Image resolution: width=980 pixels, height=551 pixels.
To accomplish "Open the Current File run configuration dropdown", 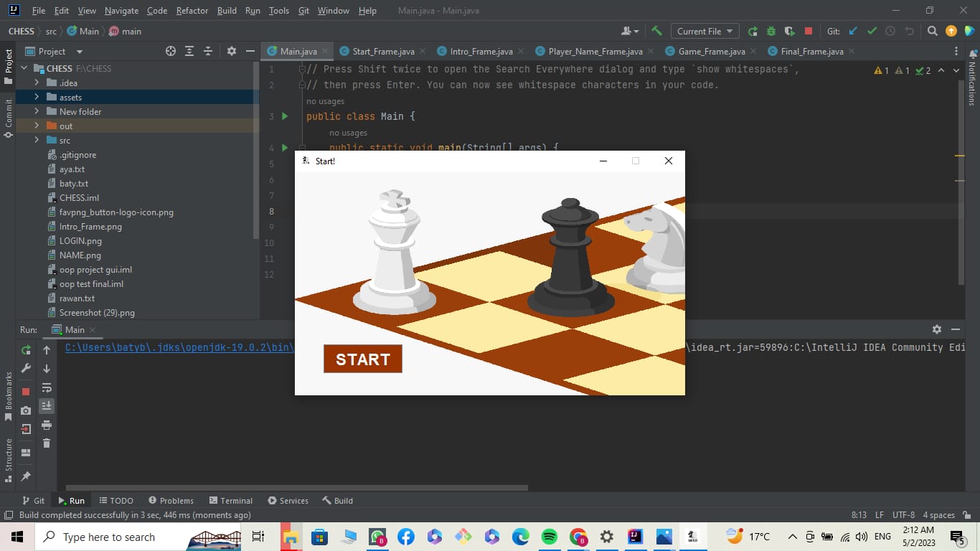I will [x=704, y=31].
